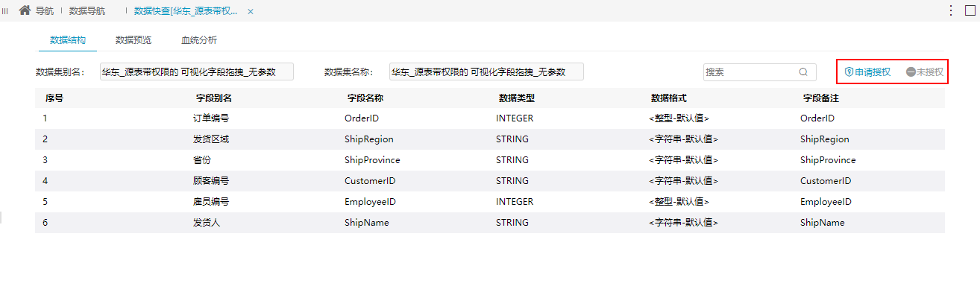The image size is (980, 295).
Task: Select the ShipProvince row
Action: (490, 160)
